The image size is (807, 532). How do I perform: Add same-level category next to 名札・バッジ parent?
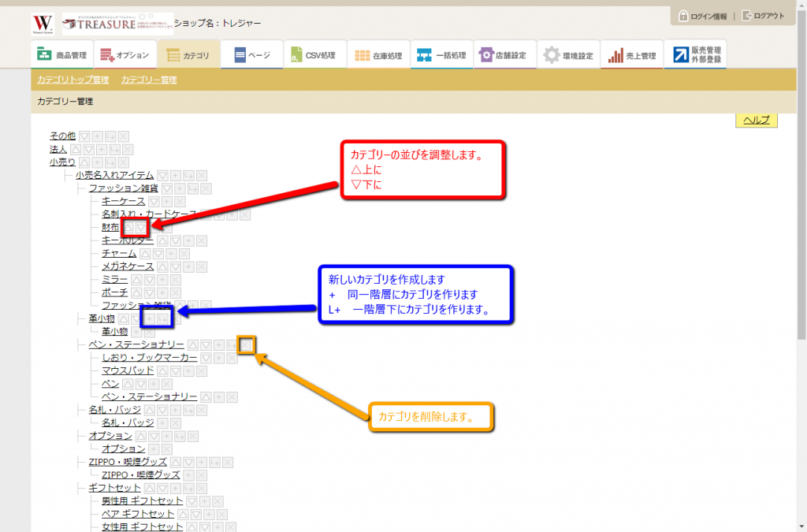176,410
